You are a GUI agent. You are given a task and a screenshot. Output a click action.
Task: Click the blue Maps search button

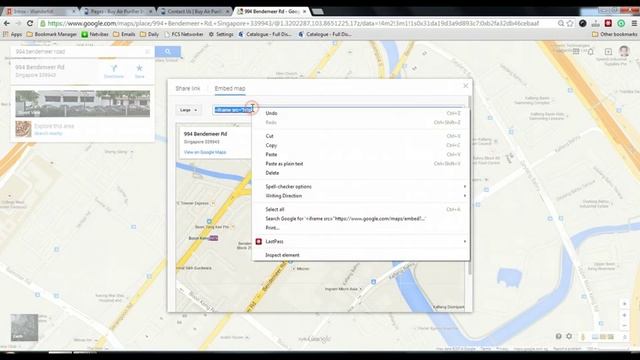point(168,51)
